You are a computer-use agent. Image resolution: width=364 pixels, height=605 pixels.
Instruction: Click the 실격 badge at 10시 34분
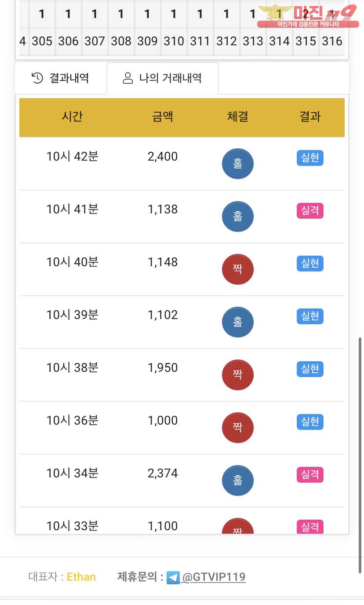click(x=310, y=475)
